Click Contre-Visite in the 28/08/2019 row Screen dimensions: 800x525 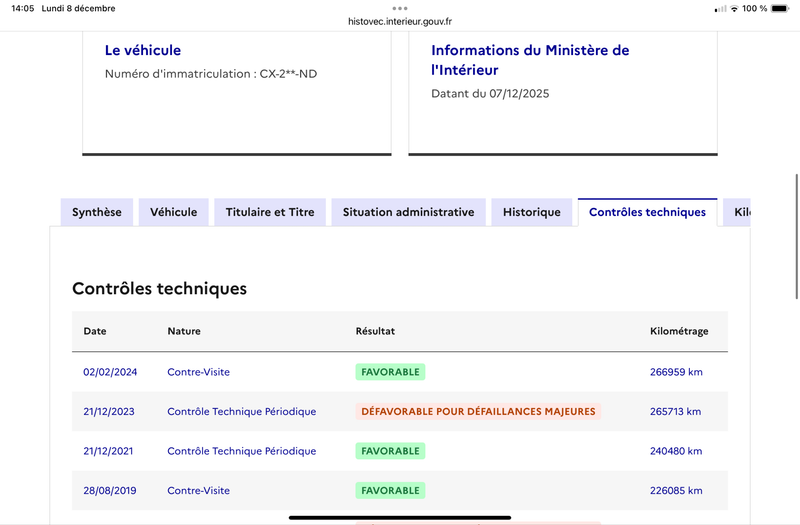point(198,490)
